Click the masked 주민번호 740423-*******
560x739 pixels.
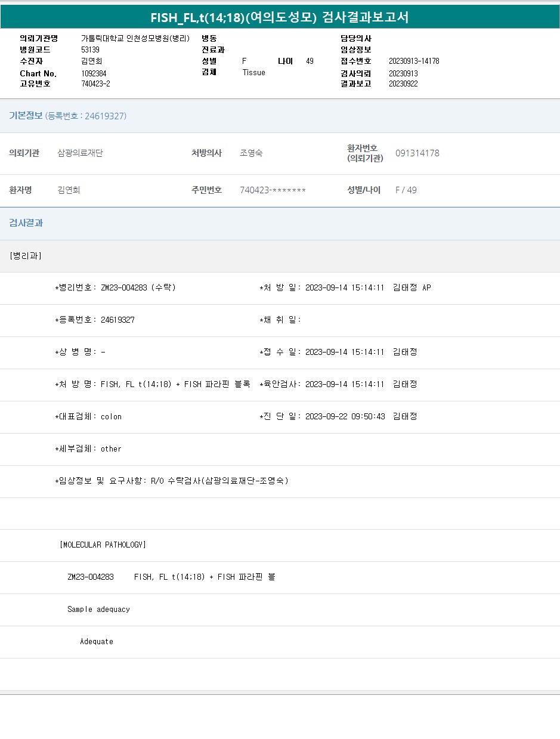(273, 190)
